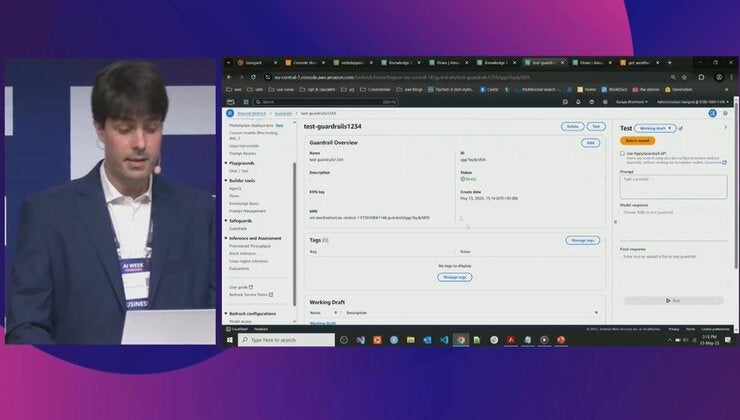
Task: Collapse the Test panel with right chevron
Action: (725, 127)
